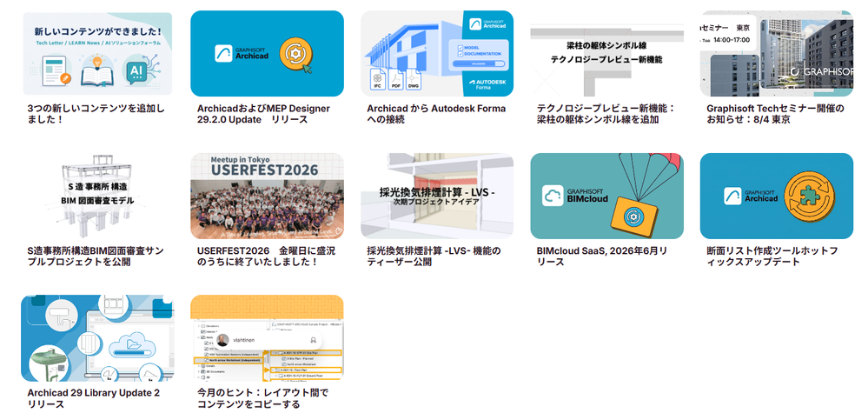Click the open book lightbulb icon
This screenshot has height=420, width=868.
(x=97, y=71)
